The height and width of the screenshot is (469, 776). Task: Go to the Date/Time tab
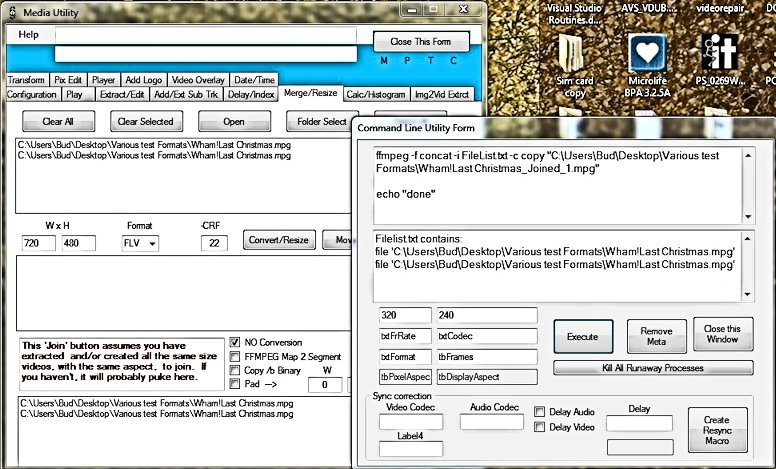click(254, 80)
